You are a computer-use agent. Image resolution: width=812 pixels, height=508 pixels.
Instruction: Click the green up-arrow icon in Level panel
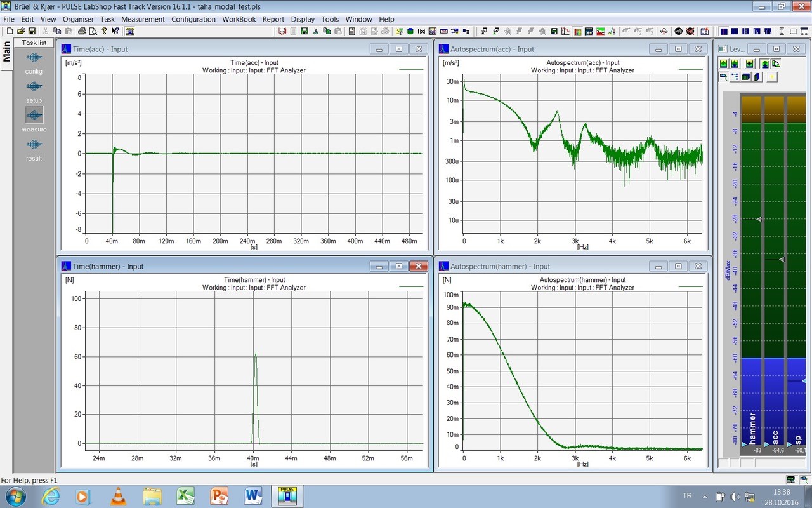723,64
